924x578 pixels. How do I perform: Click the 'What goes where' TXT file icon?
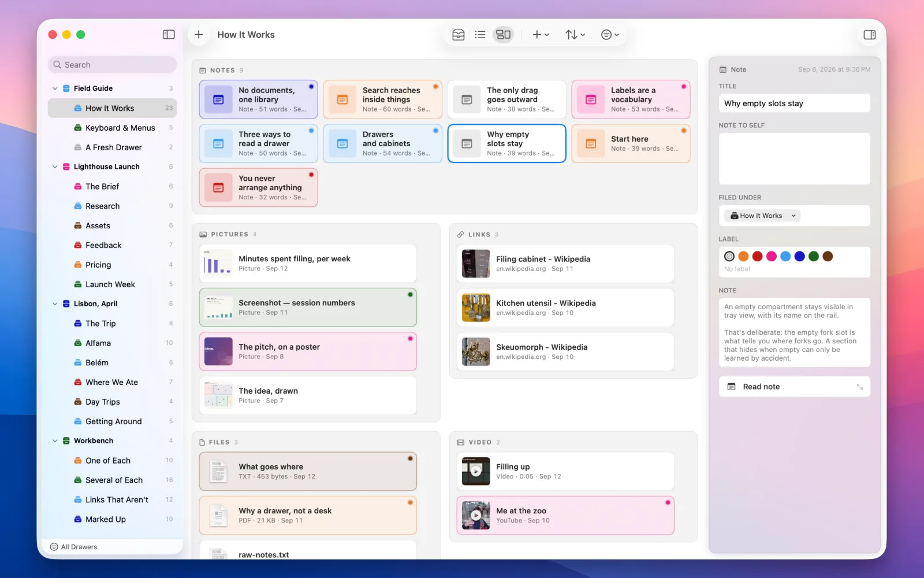[x=218, y=471]
